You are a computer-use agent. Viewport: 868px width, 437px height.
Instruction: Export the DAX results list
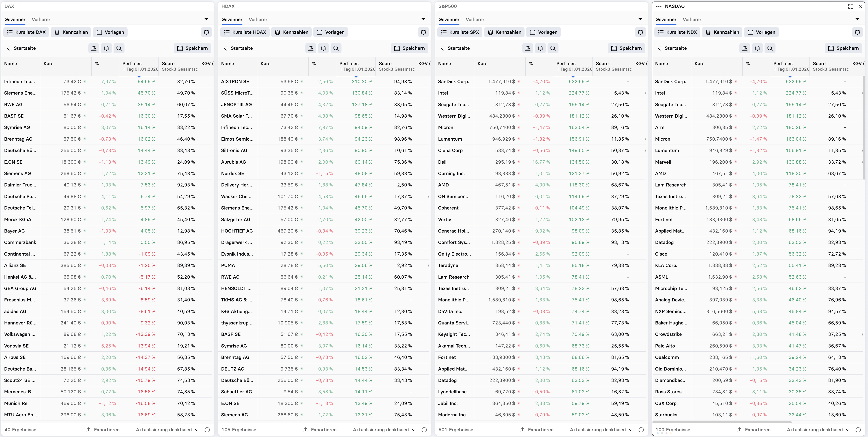coord(103,430)
